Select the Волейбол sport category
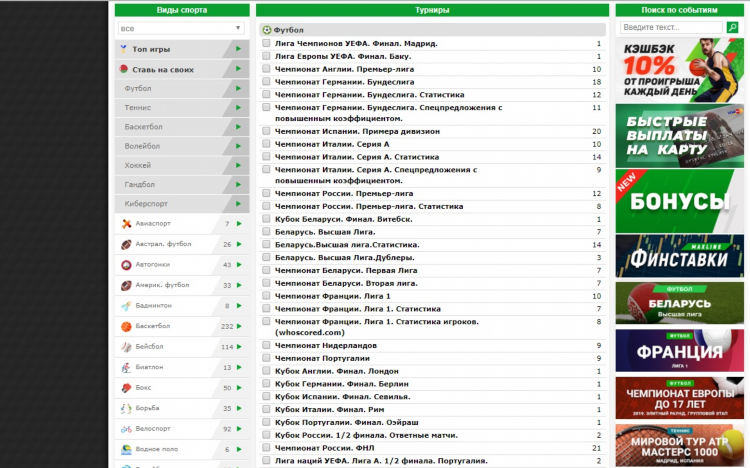Image resolution: width=750 pixels, height=468 pixels. [x=182, y=146]
